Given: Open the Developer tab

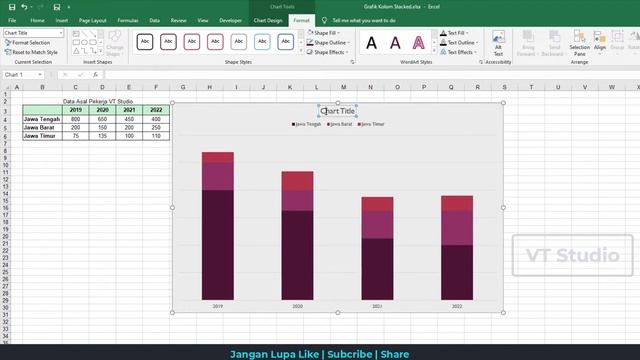Looking at the screenshot, I should [230, 20].
